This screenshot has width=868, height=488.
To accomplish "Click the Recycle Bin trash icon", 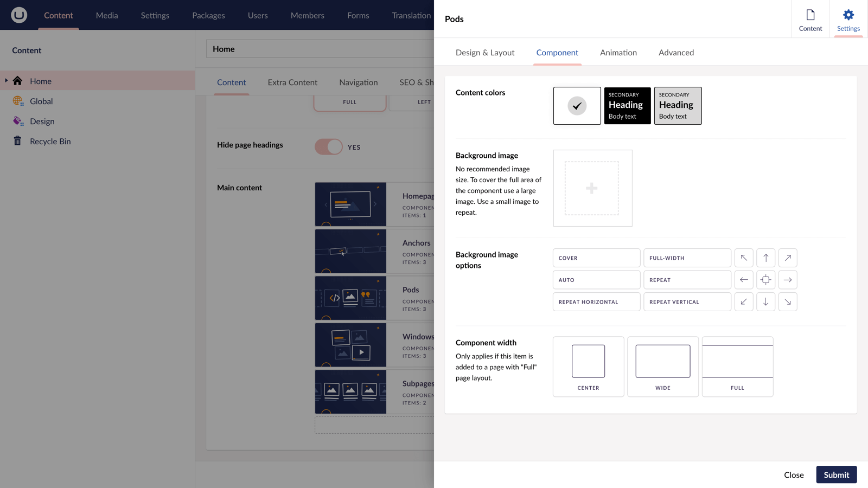I will pos(18,141).
